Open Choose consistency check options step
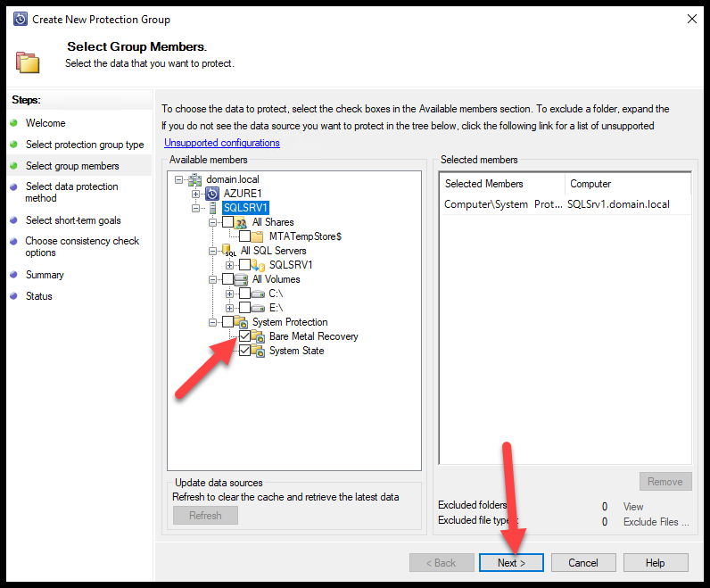710x588 pixels. click(x=82, y=246)
